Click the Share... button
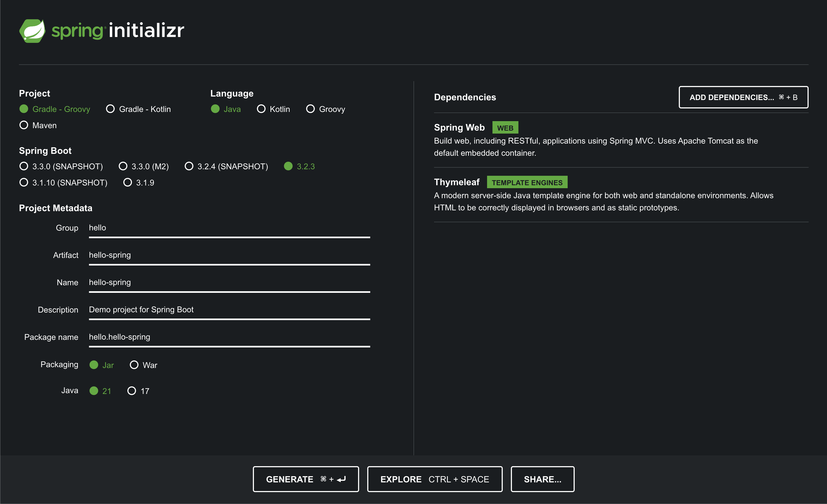 (x=542, y=479)
